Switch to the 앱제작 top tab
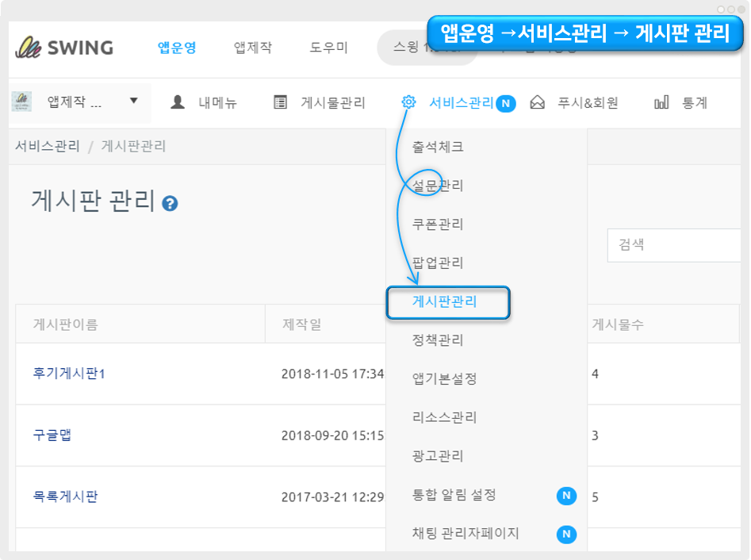The image size is (751, 560). 253,48
